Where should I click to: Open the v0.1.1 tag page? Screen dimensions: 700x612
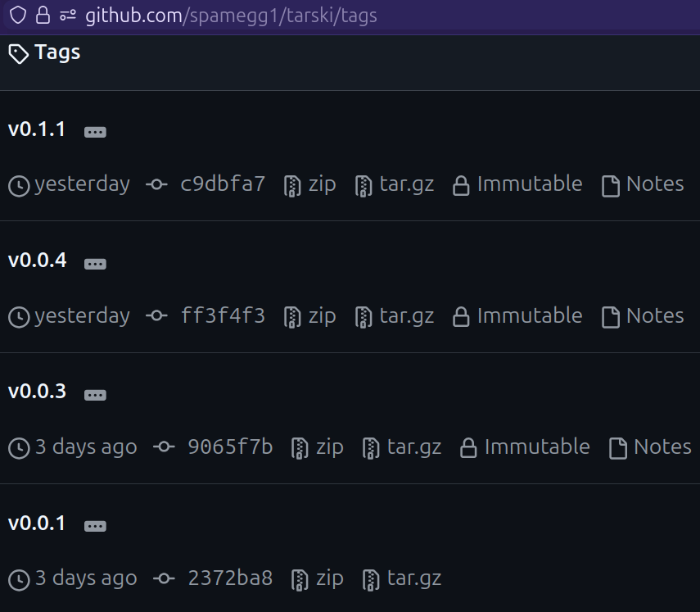(x=37, y=129)
